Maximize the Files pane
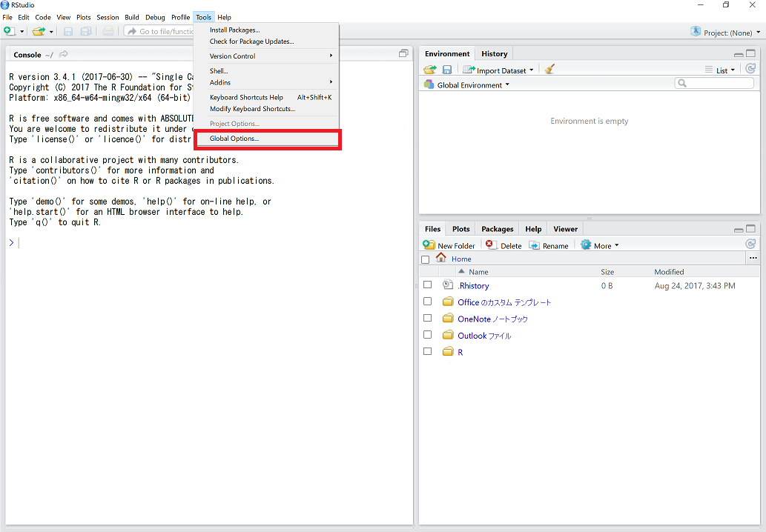 751,228
